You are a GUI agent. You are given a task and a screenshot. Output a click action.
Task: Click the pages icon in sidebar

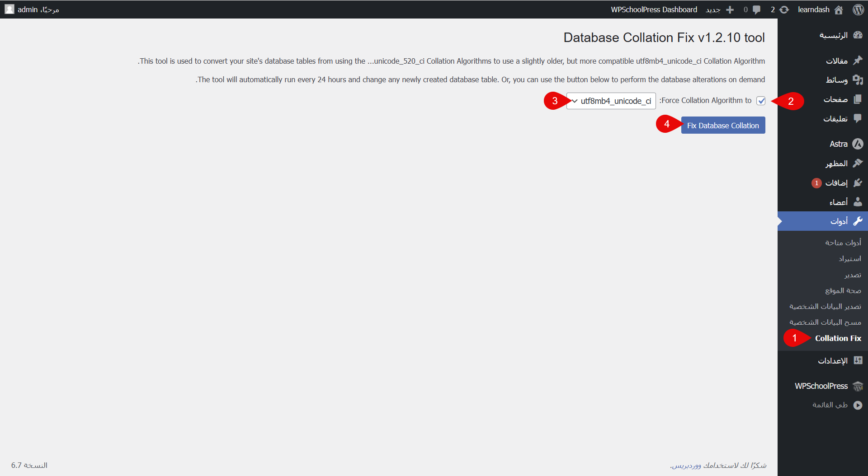pos(858,99)
